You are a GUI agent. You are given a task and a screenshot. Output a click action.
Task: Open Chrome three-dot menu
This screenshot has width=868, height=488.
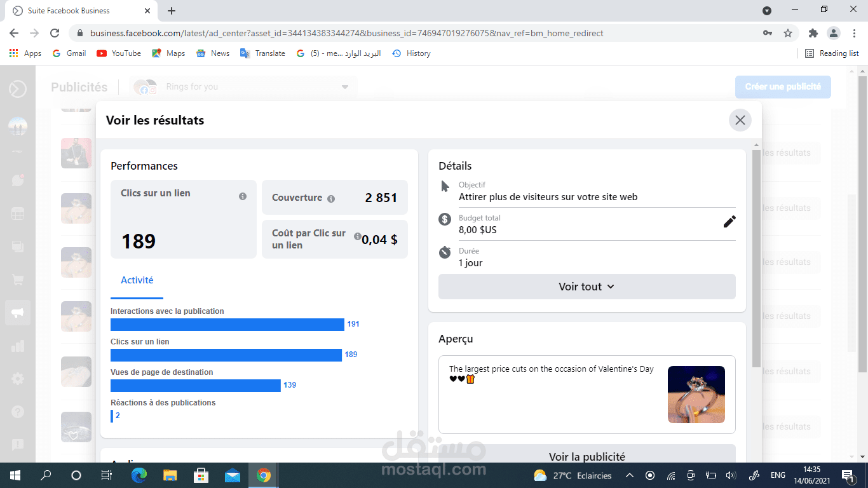pos(853,33)
